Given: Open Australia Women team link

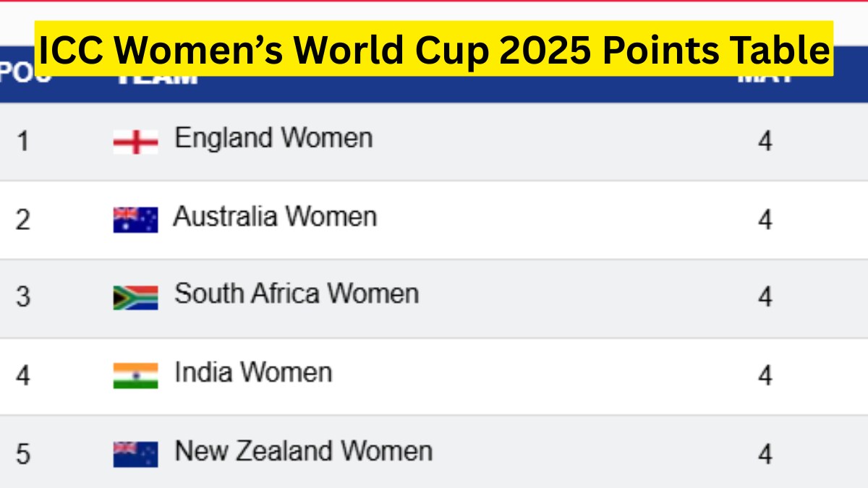Looking at the screenshot, I should (275, 216).
